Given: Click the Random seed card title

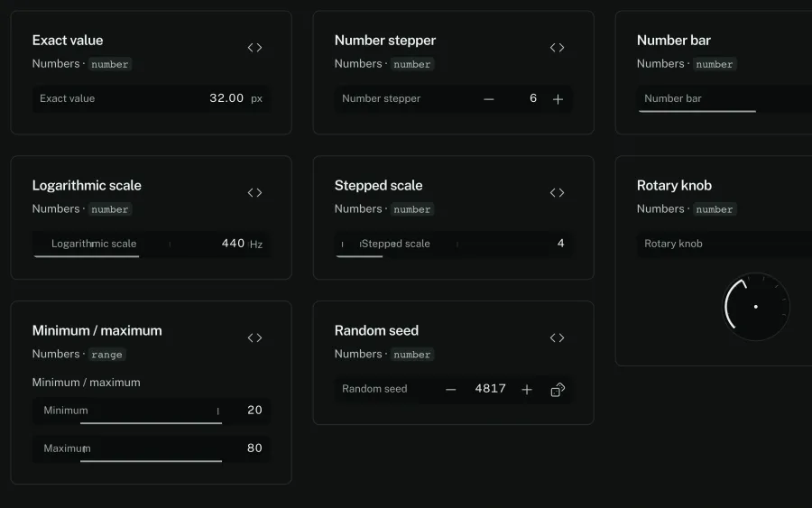Looking at the screenshot, I should 376,330.
